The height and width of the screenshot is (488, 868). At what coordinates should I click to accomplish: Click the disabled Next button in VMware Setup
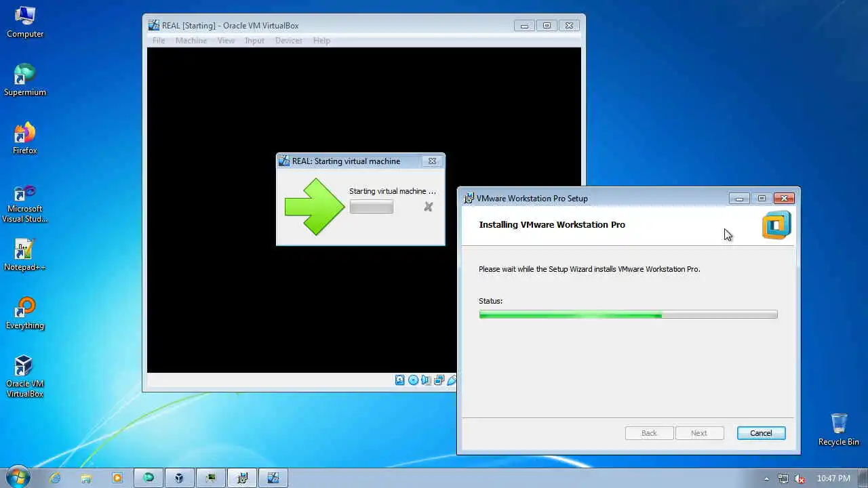tap(699, 433)
